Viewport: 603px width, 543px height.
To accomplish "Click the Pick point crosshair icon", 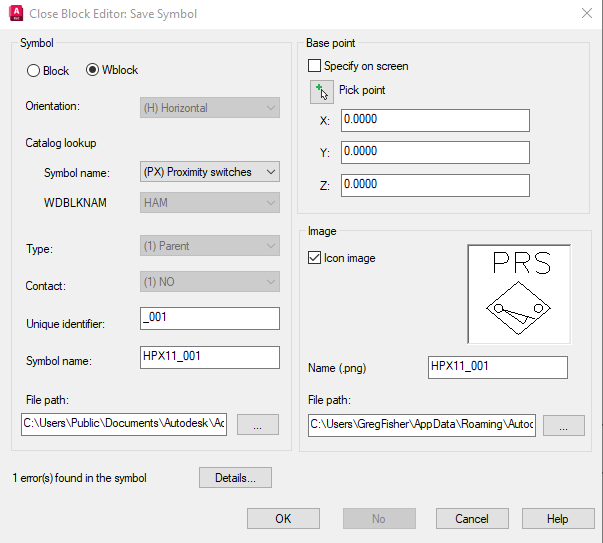I will tap(321, 92).
